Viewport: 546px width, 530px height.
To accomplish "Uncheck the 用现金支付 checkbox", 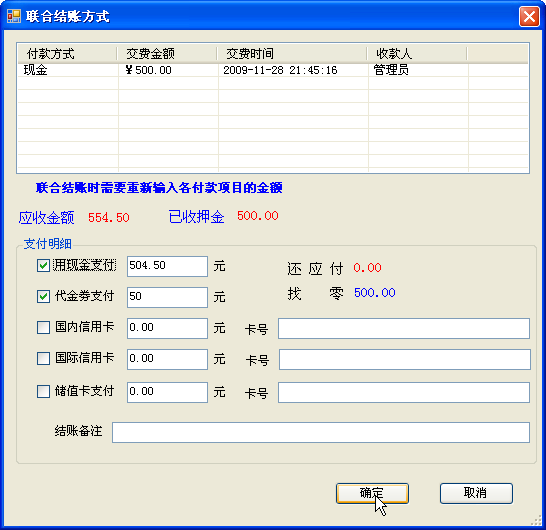I will [x=43, y=266].
